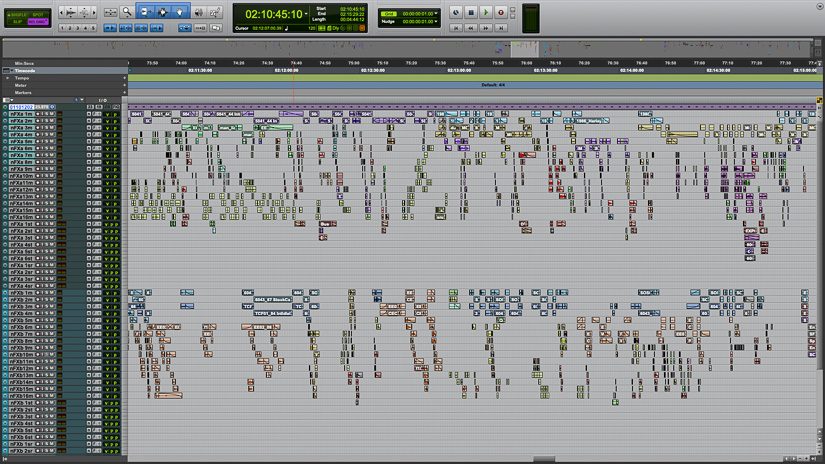Select the Zoomer magnifying glass tool
Viewport: 825px width, 464px height.
(127, 12)
